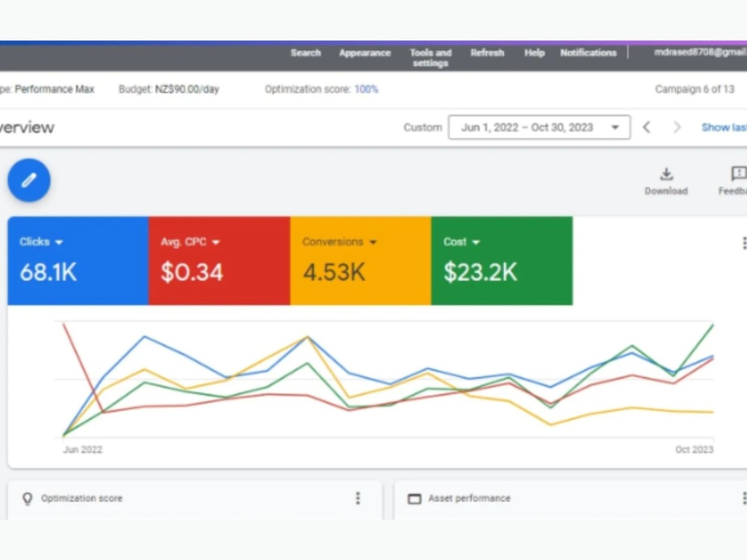
Task: Click the Optimization score card title
Action: pyautogui.click(x=81, y=498)
